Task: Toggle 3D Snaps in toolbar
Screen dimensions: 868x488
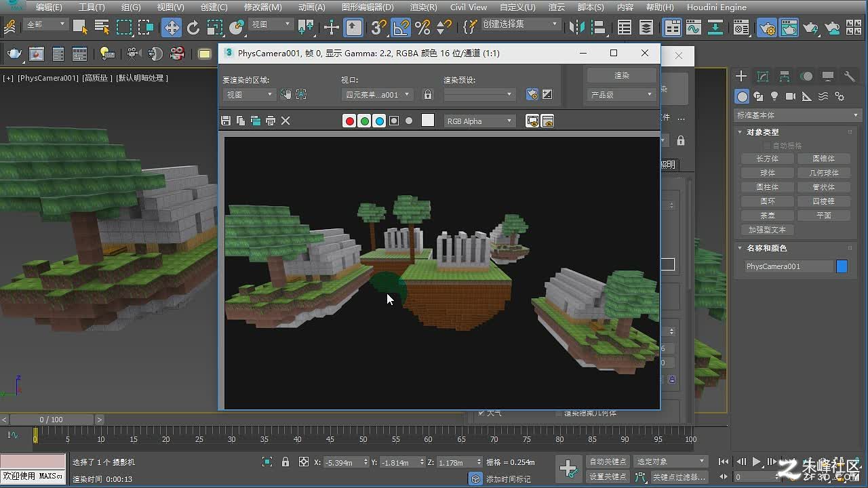Action: tap(378, 28)
